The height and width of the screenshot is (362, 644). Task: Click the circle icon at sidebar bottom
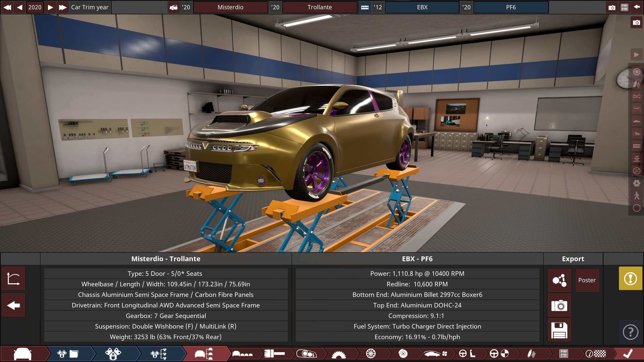point(637,208)
